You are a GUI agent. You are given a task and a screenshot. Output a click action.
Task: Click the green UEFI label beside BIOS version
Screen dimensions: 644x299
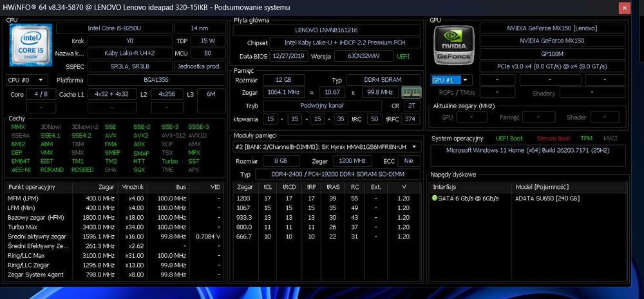point(403,57)
